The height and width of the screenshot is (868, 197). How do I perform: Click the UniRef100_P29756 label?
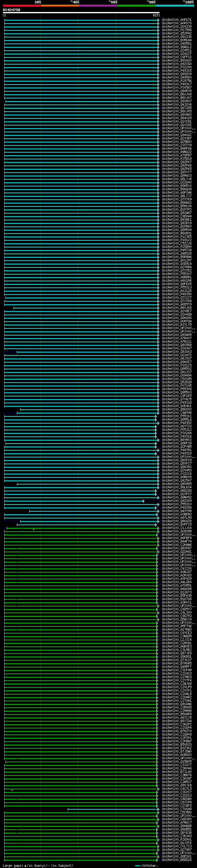pyautogui.click(x=177, y=81)
